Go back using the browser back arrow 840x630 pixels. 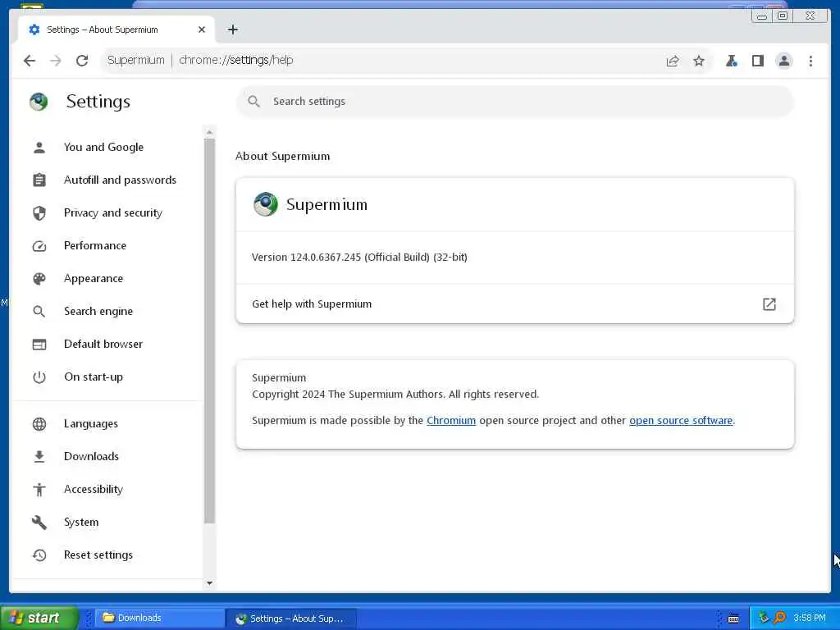(30, 61)
